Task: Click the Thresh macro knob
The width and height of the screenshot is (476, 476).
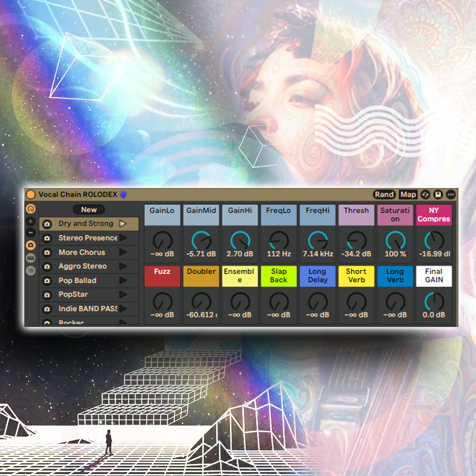Action: [357, 240]
